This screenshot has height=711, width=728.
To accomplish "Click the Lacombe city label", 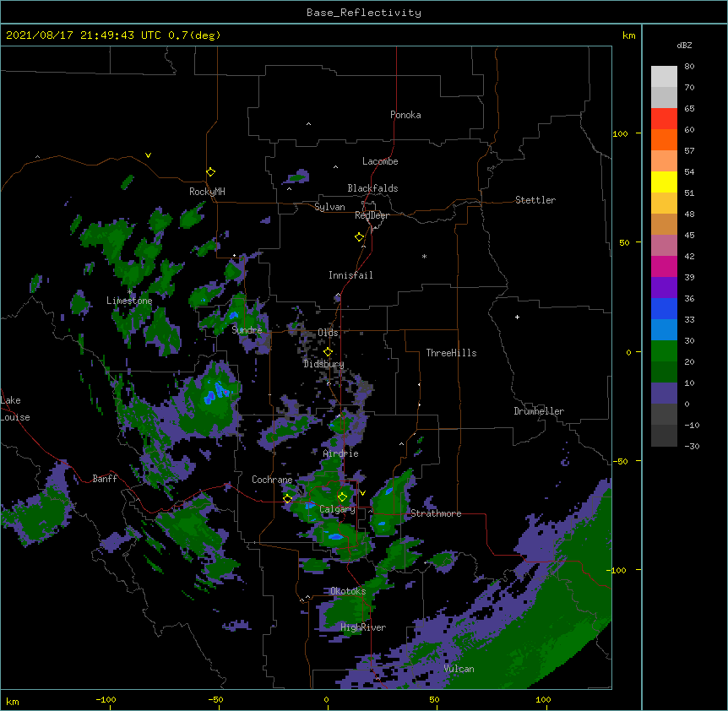I will pyautogui.click(x=380, y=161).
